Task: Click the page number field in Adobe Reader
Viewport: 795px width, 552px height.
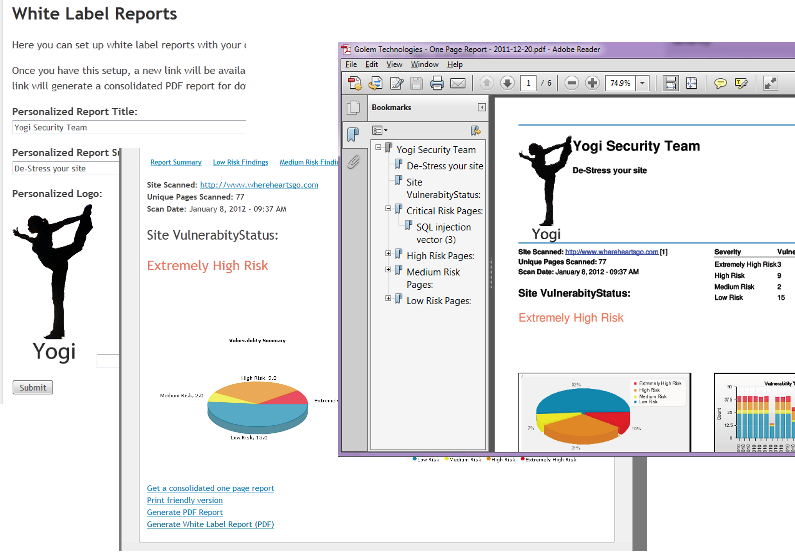Action: pyautogui.click(x=528, y=83)
